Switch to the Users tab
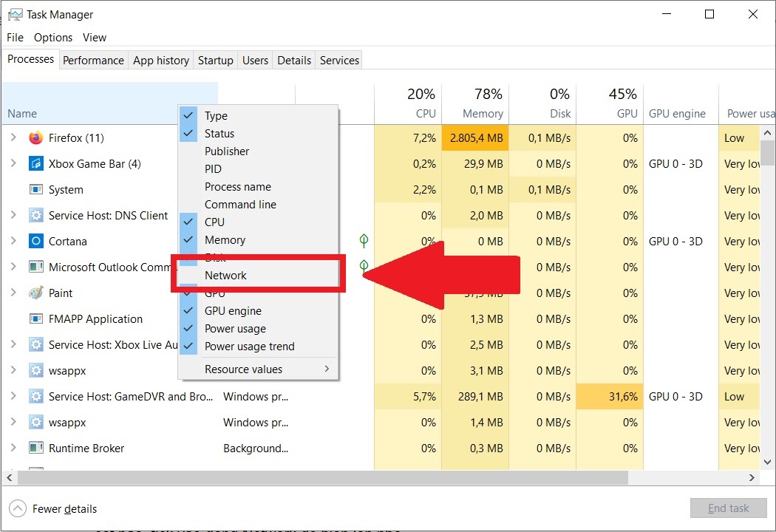Image resolution: width=776 pixels, height=532 pixels. click(x=255, y=60)
